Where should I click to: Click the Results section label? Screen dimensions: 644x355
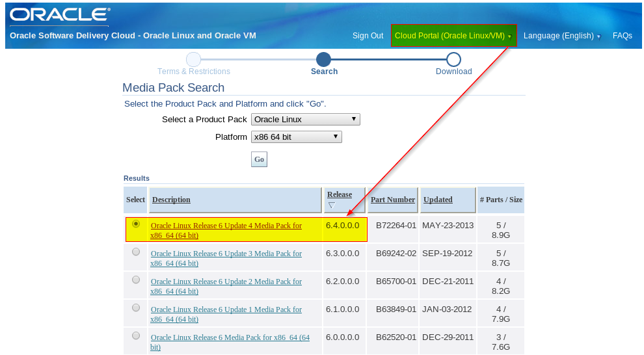click(137, 179)
